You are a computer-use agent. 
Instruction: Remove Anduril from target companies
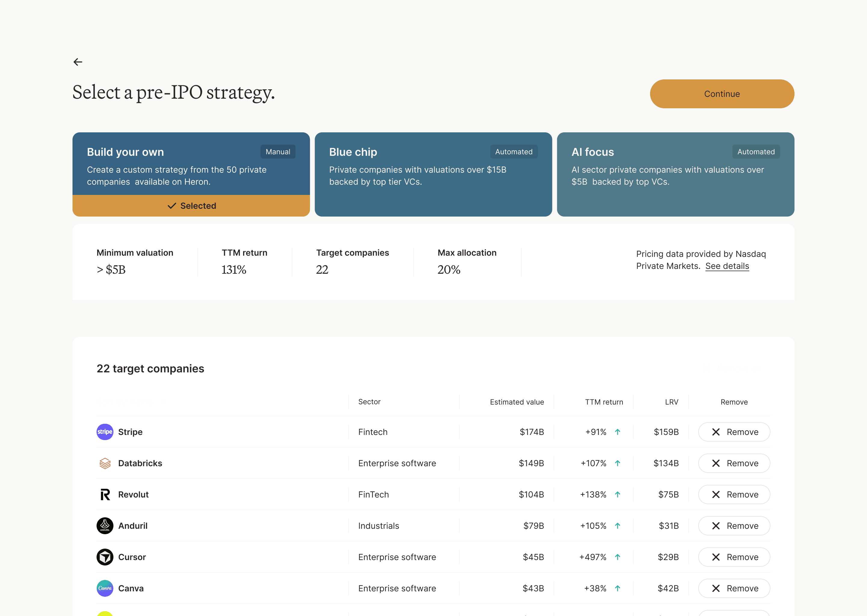pyautogui.click(x=734, y=526)
